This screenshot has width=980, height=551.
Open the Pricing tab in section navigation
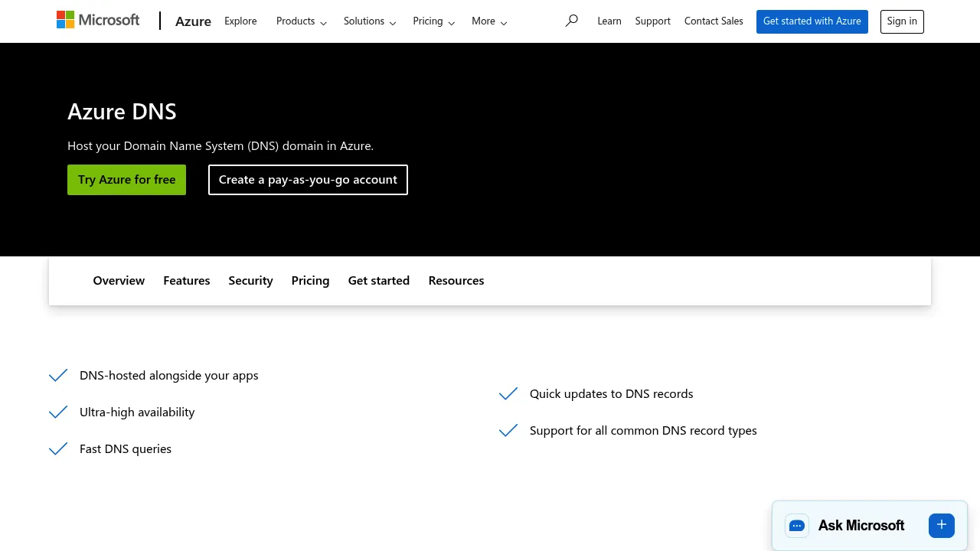[x=310, y=281]
